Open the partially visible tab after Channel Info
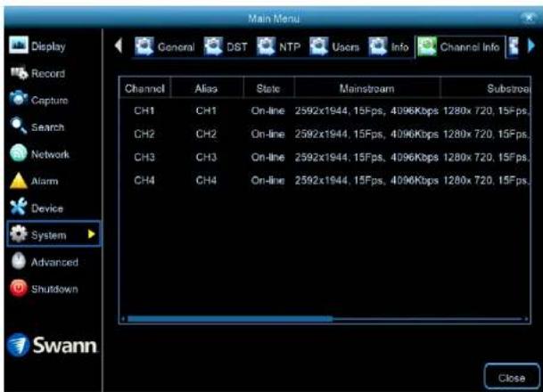This screenshot has height=392, width=543. click(x=514, y=46)
